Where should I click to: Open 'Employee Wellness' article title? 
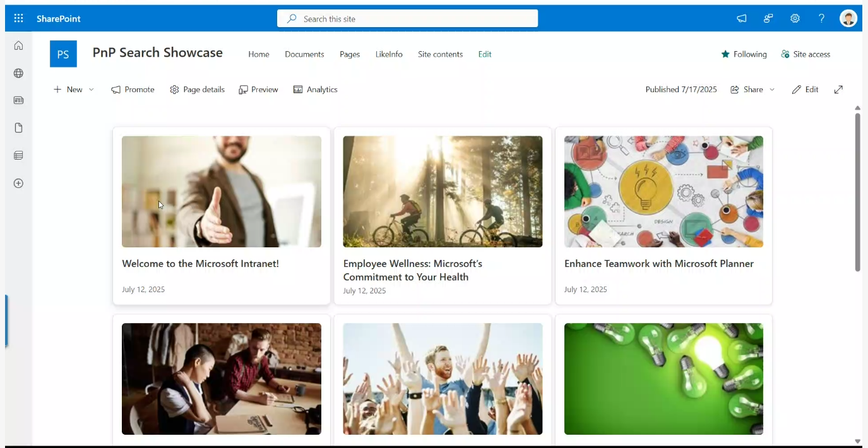413,270
